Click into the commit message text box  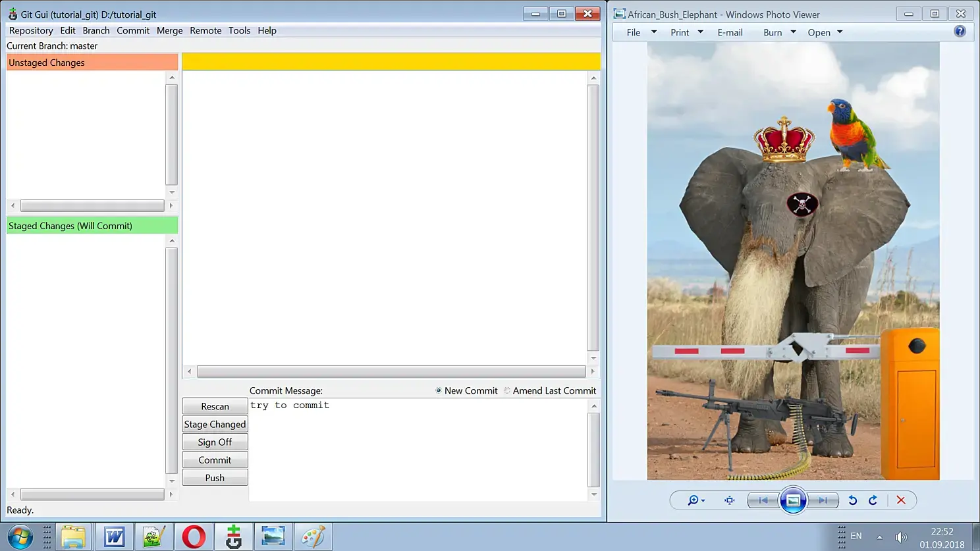pyautogui.click(x=418, y=450)
